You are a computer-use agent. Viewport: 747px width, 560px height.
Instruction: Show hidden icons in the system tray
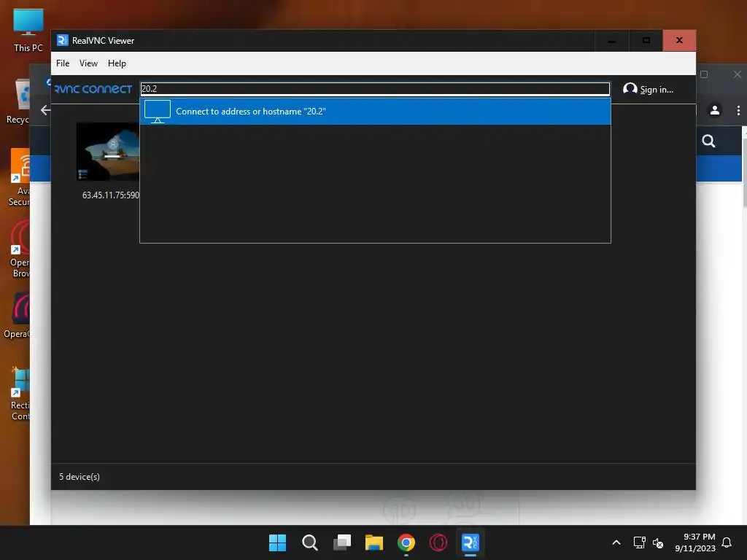[x=616, y=542]
